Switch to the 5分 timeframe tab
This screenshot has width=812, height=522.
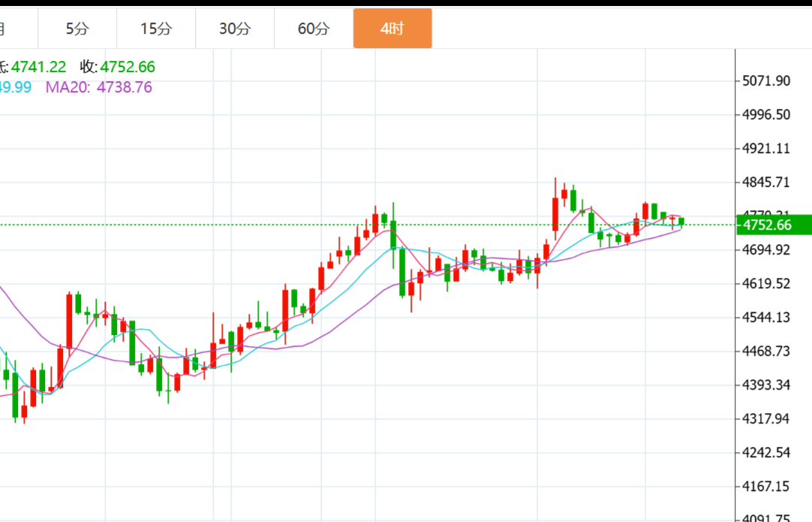77,29
